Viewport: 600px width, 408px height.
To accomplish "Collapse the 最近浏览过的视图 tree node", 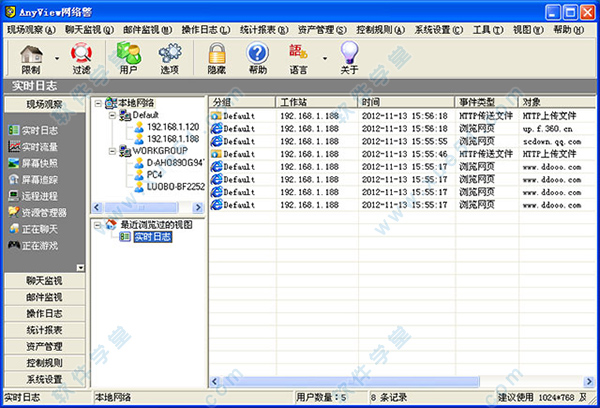I will [98, 225].
